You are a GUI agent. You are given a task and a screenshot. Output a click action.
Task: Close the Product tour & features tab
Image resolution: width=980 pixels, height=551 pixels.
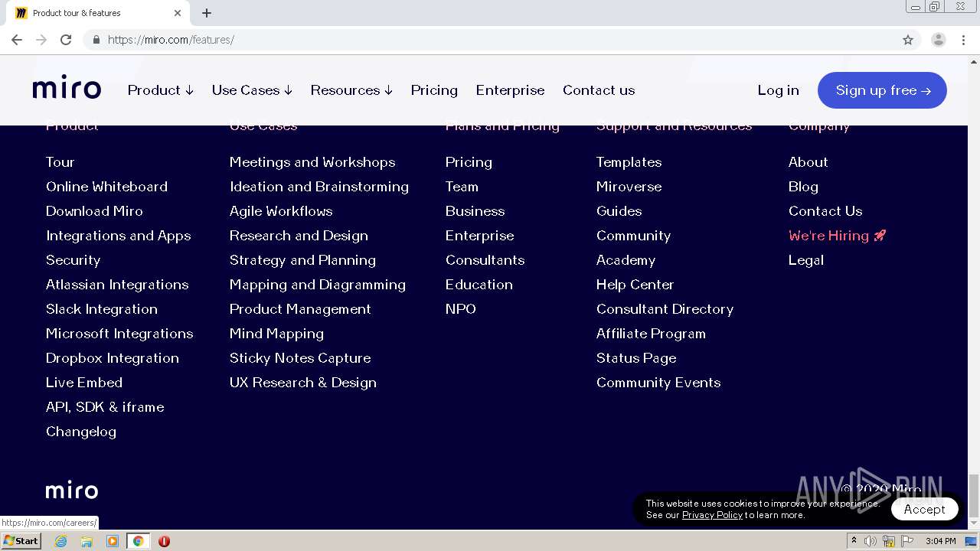[x=178, y=13]
